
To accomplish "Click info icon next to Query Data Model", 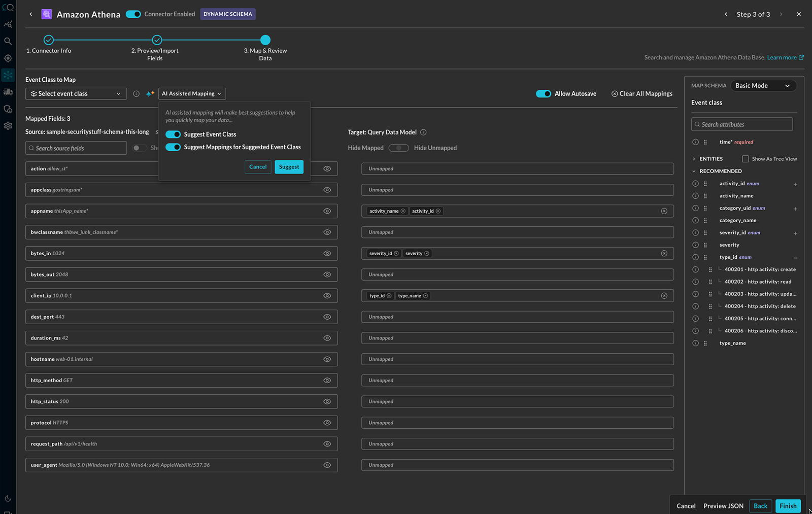I will click(423, 132).
